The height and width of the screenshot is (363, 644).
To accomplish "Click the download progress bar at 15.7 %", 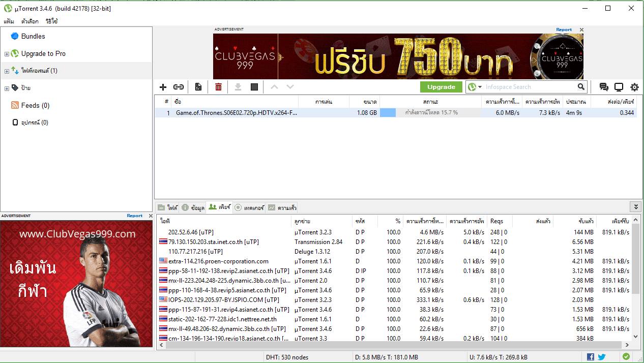I will 430,113.
